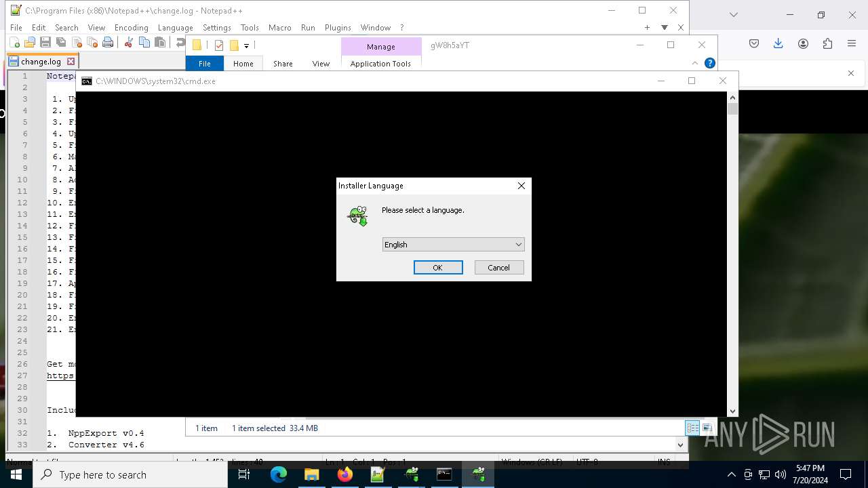Viewport: 868px width, 488px height.
Task: Click the Save All icon in Notepad++ toolbar
Action: click(61, 43)
